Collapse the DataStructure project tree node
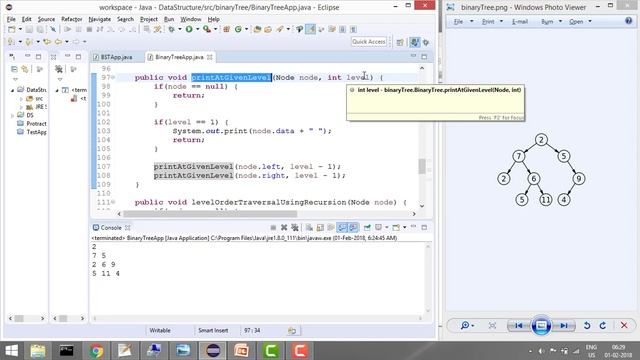This screenshot has width=640, height=360. point(12,90)
